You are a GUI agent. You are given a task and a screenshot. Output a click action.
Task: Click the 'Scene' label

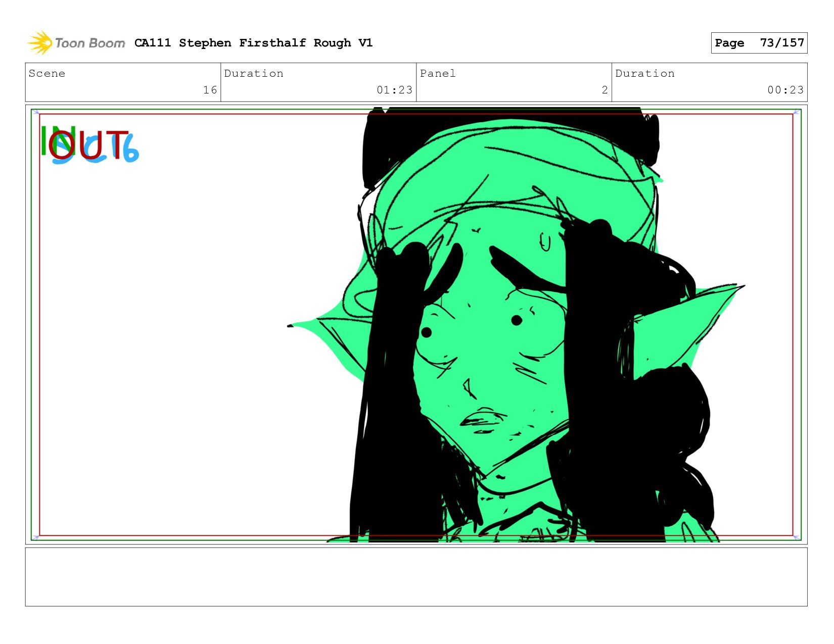tap(47, 74)
